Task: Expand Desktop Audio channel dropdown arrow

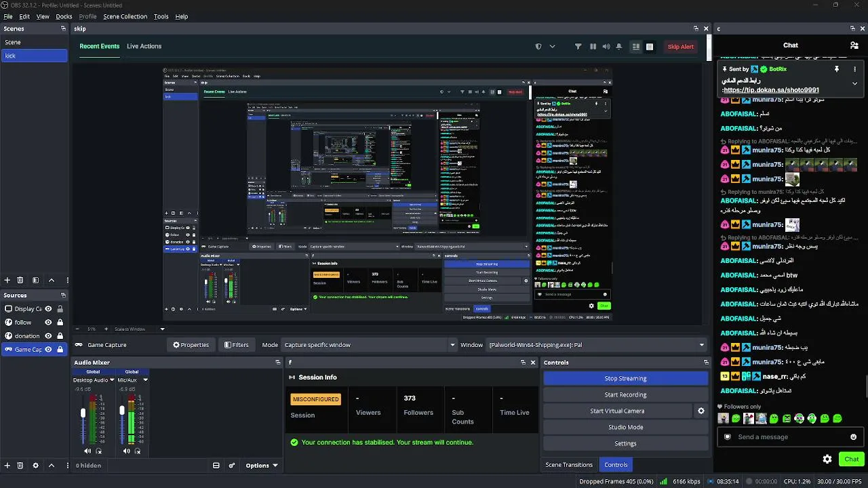Action: (x=112, y=380)
